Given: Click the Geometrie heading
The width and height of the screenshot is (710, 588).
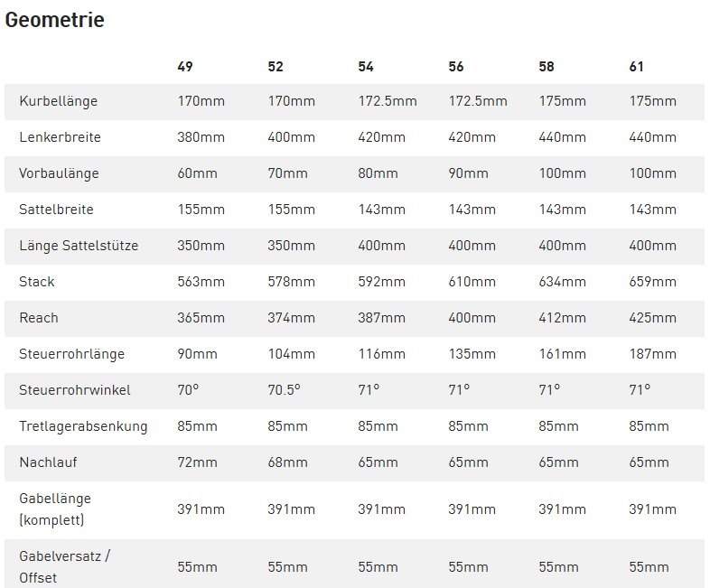Looking at the screenshot, I should 54,20.
